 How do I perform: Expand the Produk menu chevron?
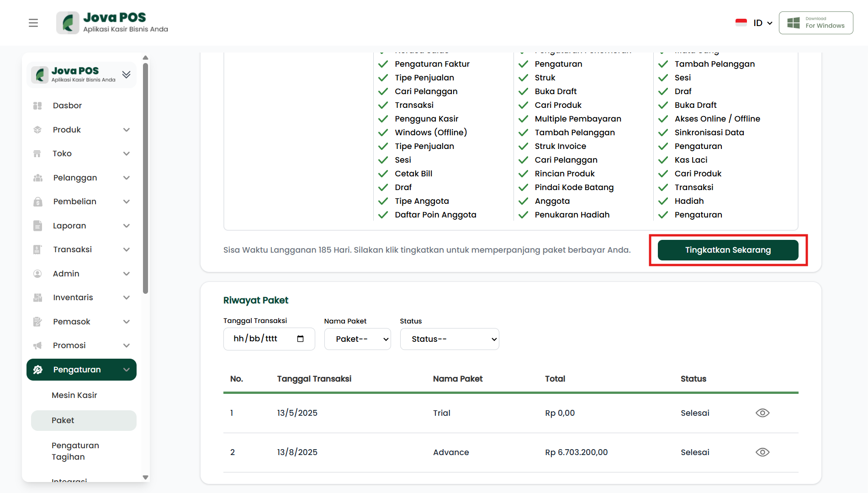coord(127,130)
